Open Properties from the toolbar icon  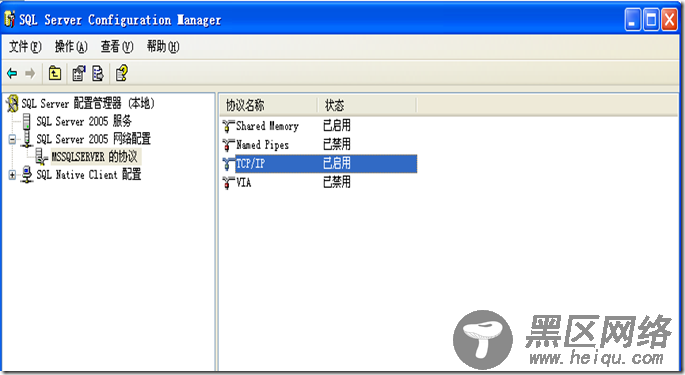(79, 73)
